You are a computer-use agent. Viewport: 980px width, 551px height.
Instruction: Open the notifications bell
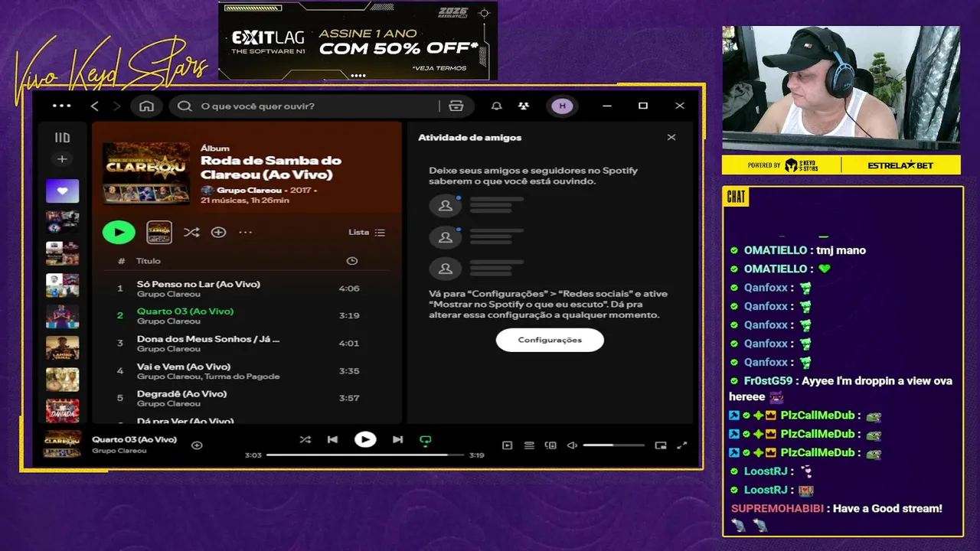pyautogui.click(x=497, y=106)
